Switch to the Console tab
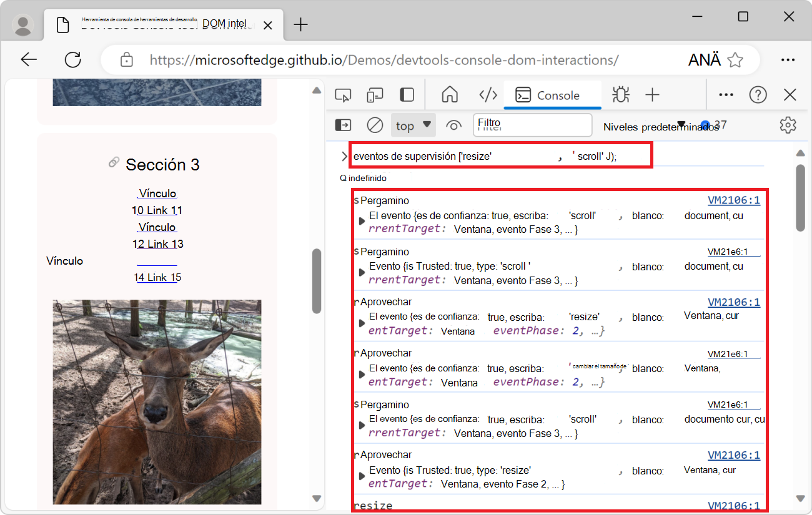Viewport: 812px width, 515px height. pyautogui.click(x=552, y=95)
